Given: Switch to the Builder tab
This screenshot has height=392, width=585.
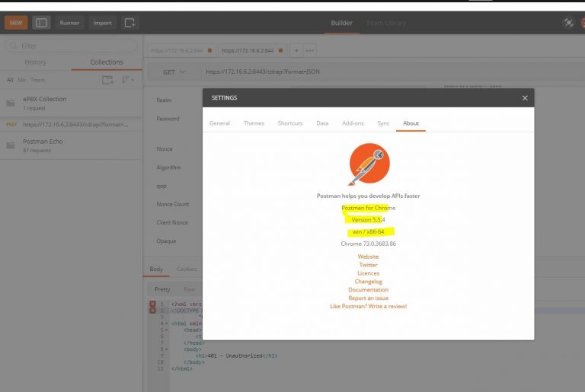Looking at the screenshot, I should [x=341, y=23].
